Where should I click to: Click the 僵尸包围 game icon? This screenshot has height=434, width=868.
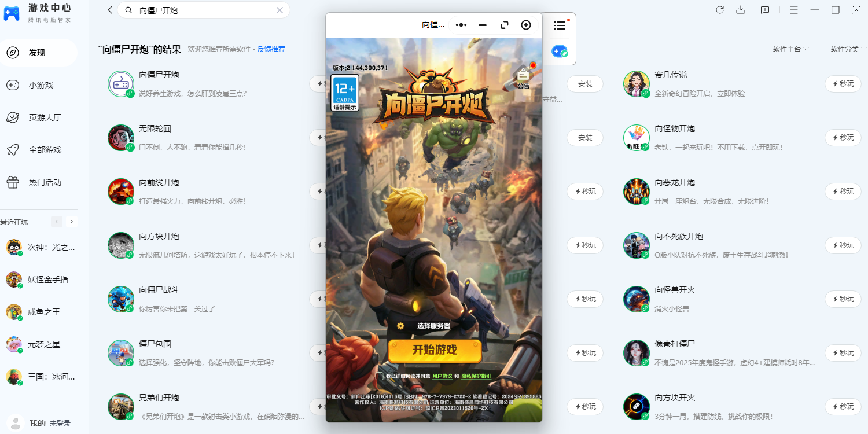[121, 353]
